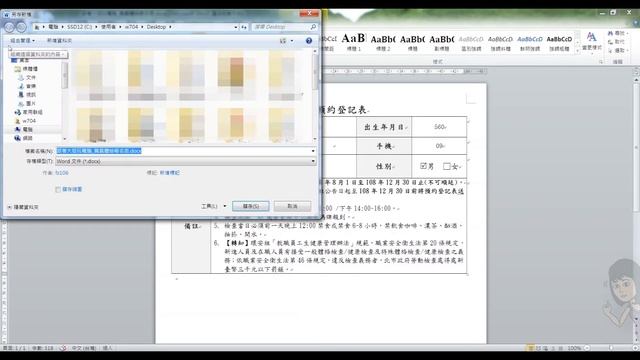Open the view options dropdown arrow
This screenshot has height=360, width=640.
point(292,40)
